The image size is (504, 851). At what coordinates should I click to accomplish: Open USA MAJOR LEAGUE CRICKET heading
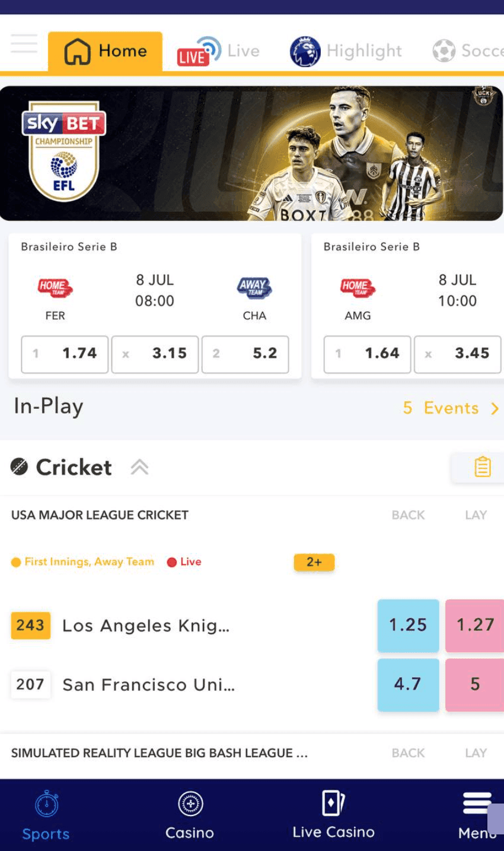click(x=99, y=515)
